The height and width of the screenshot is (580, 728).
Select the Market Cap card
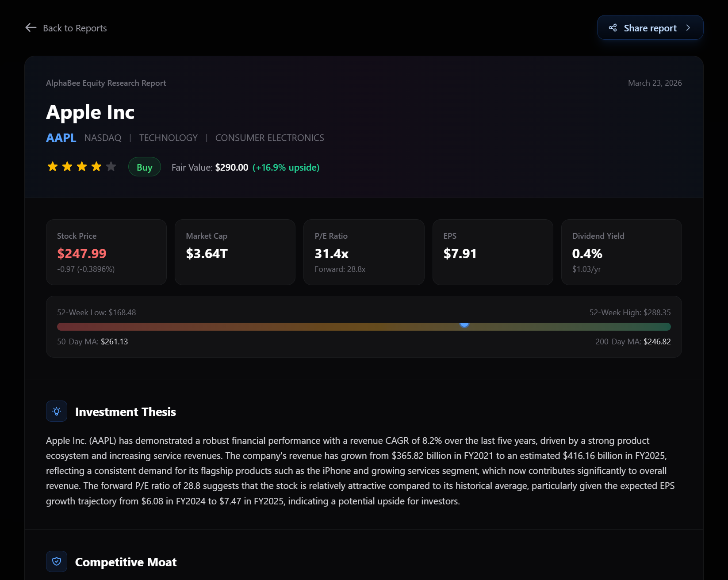point(235,252)
